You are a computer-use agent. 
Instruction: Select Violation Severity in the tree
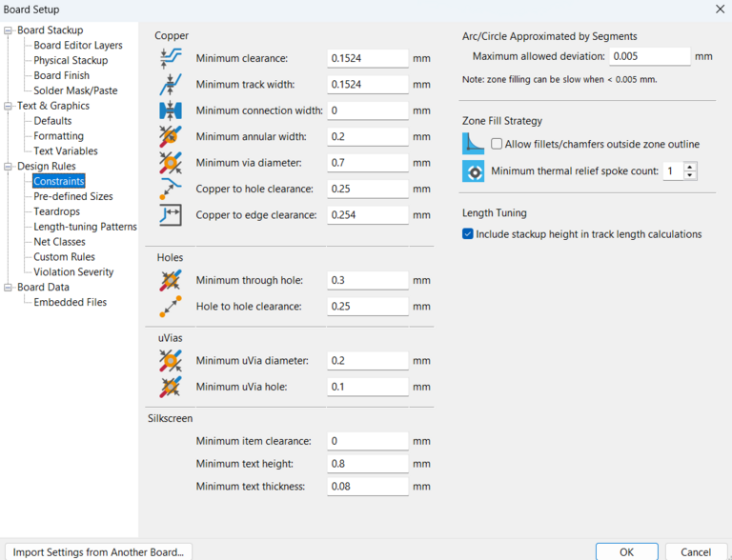pos(73,272)
